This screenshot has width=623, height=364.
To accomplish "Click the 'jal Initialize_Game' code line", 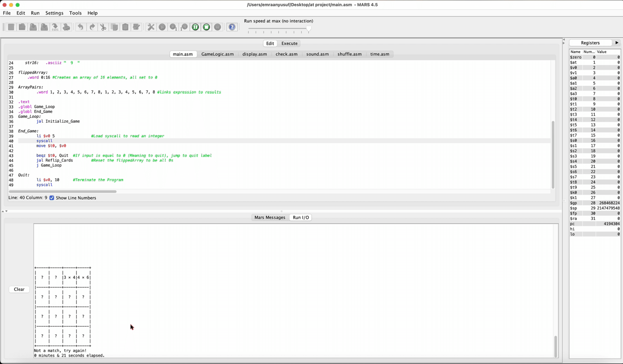I will click(x=58, y=121).
